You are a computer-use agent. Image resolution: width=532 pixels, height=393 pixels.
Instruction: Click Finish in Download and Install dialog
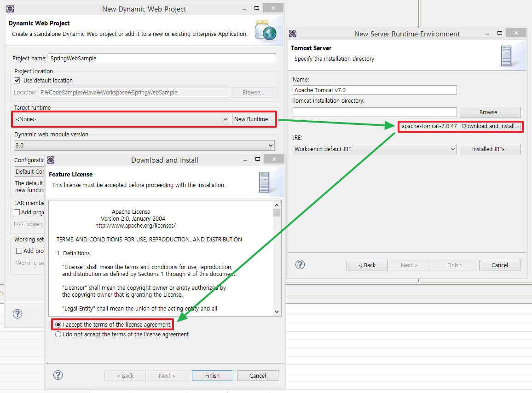tap(213, 375)
